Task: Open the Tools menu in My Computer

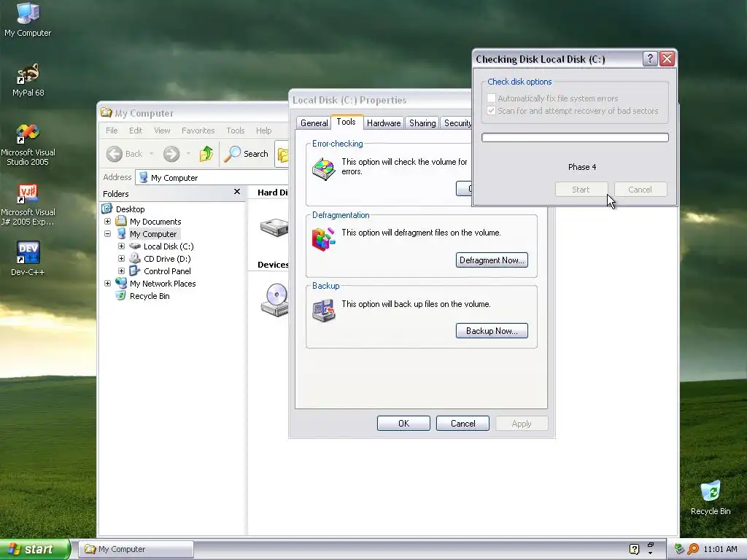Action: [x=236, y=131]
